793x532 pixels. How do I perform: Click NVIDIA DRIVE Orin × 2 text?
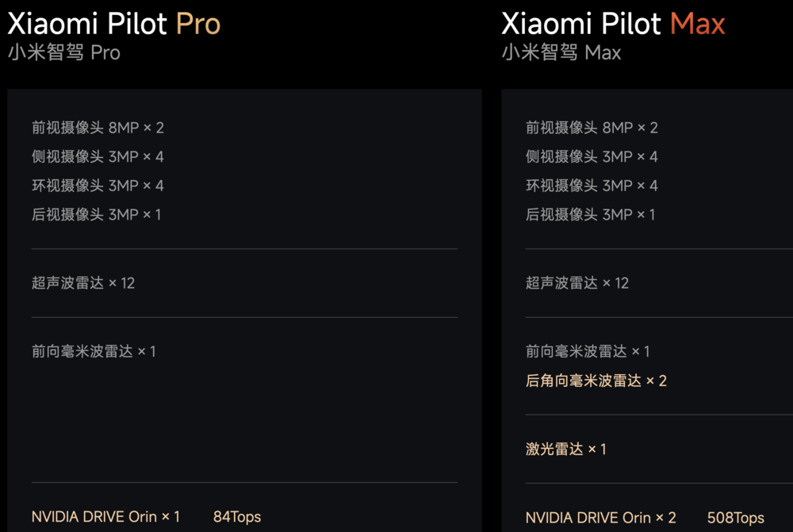tap(601, 518)
